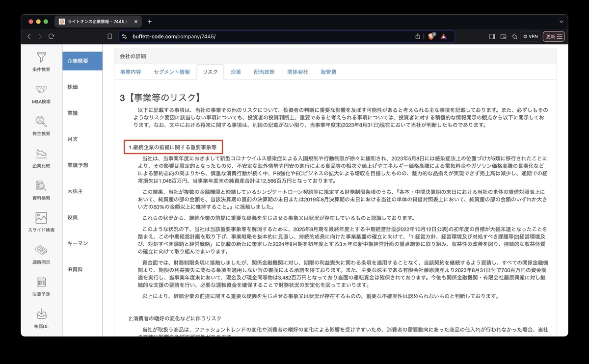Image resolution: width=589 pixels, height=364 pixels.
Task: Open the セグメント情報 tab
Action: (172, 72)
